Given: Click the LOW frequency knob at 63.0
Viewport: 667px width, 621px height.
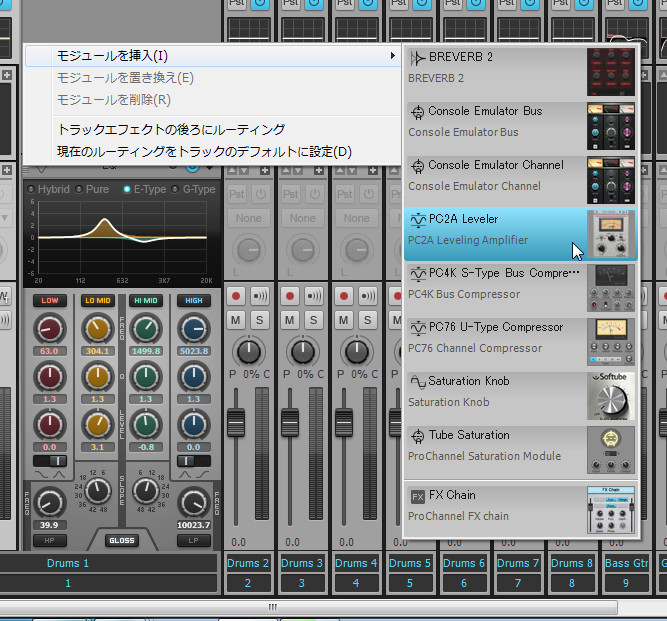Looking at the screenshot, I should tap(50, 329).
